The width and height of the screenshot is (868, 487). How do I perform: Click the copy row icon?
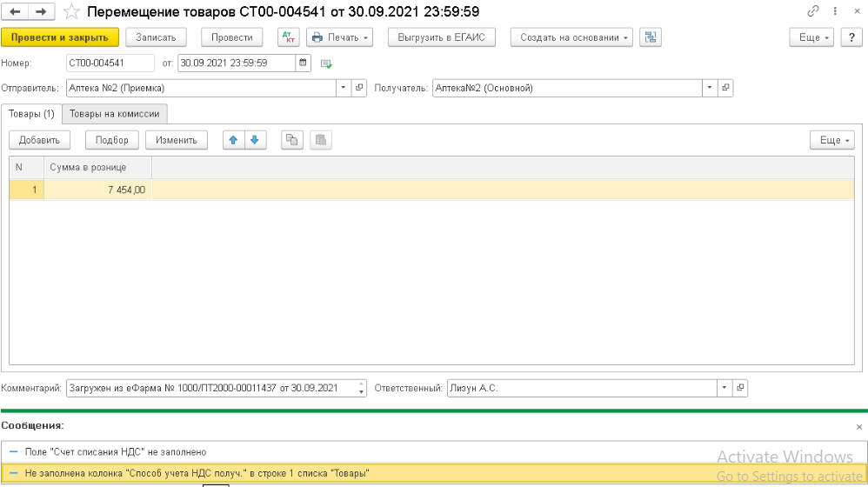[x=292, y=140]
